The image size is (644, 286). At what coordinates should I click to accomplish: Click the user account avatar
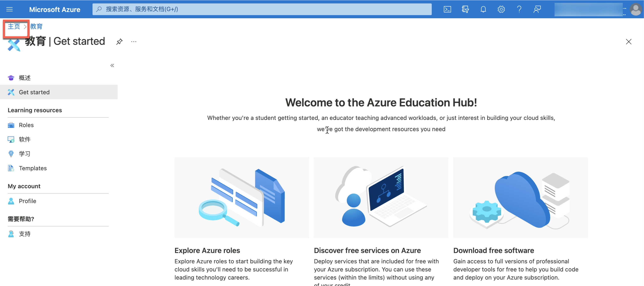click(635, 9)
